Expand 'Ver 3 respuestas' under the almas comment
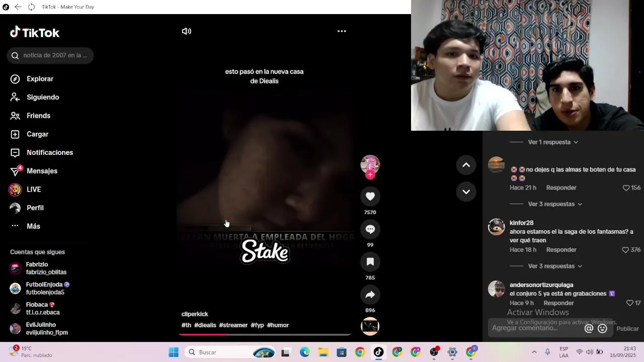This screenshot has height=362, width=644. 555,204
